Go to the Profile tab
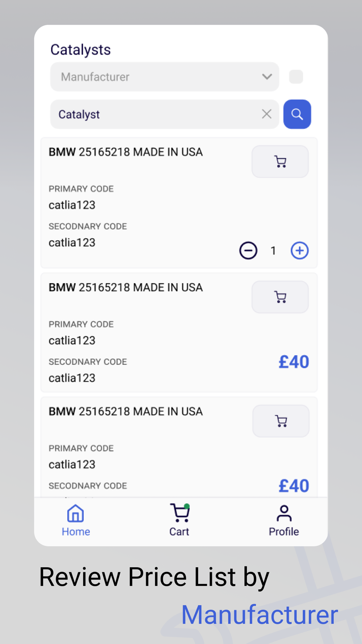This screenshot has height=644, width=362. pos(284,520)
